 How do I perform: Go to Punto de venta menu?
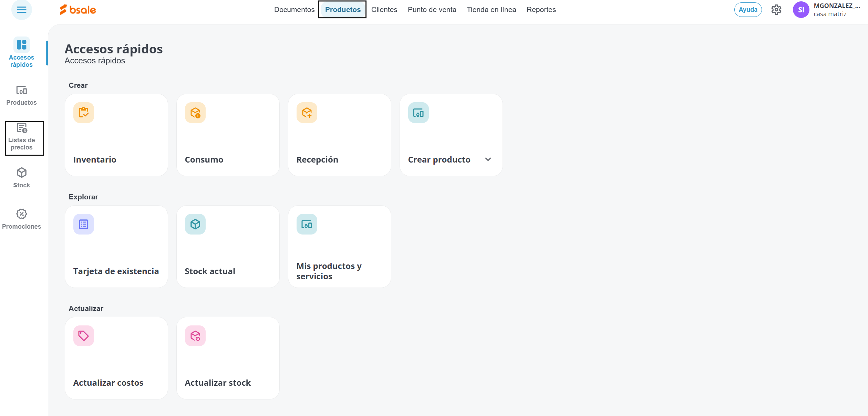tap(432, 10)
